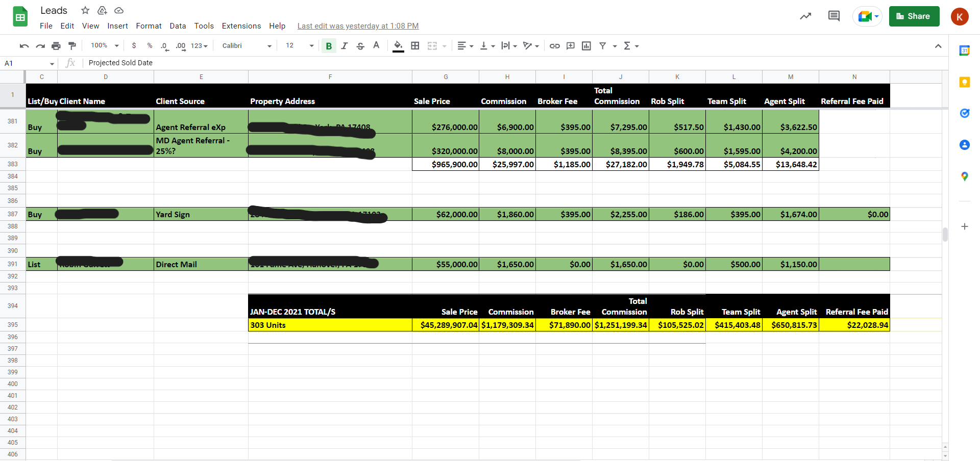Decrease decimal places icon

pyautogui.click(x=164, y=46)
